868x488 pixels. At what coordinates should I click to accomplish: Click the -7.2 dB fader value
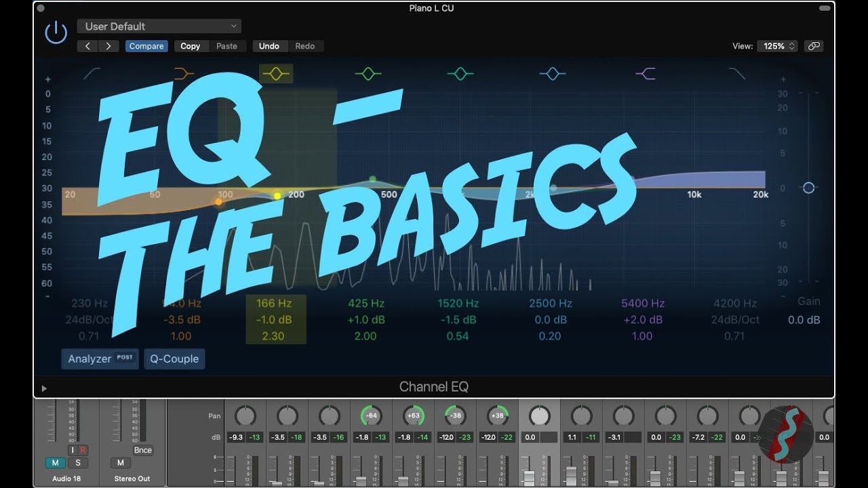click(x=698, y=438)
